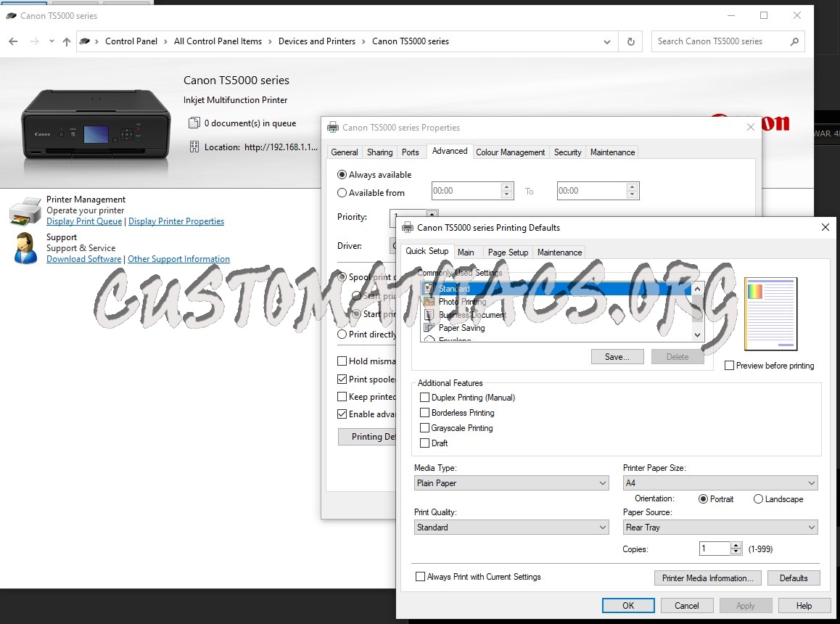Click the Printer Management printer icon
Screen dimensions: 840x624
coord(25,210)
